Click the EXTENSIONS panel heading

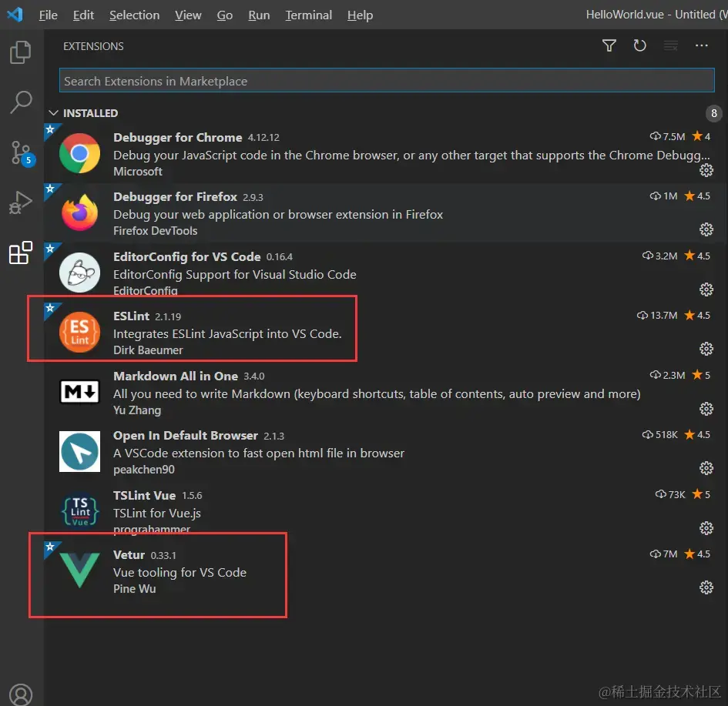[x=93, y=46]
